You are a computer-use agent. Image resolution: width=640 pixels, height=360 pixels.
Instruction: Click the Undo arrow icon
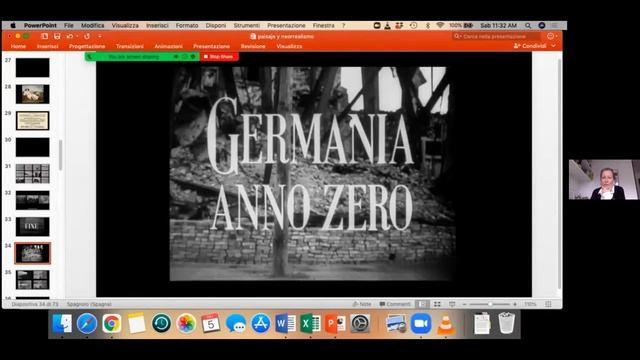click(x=69, y=36)
